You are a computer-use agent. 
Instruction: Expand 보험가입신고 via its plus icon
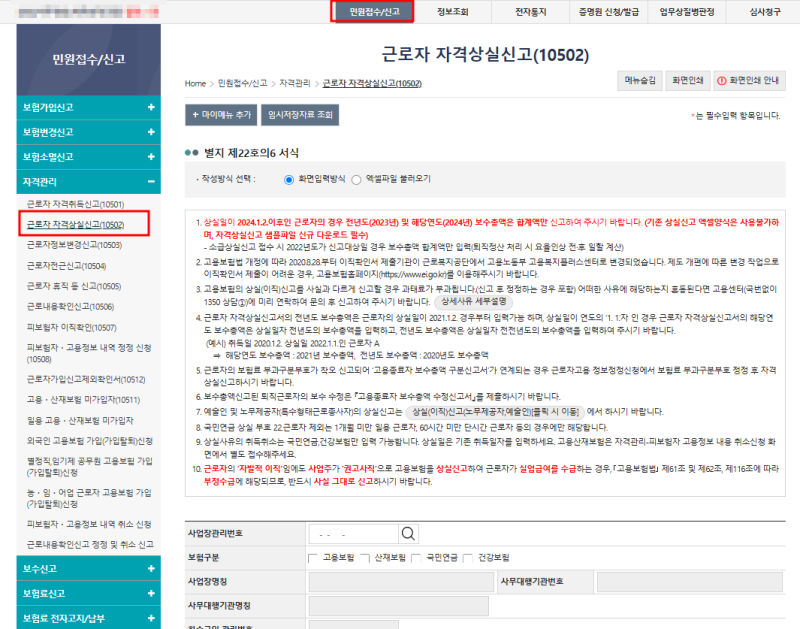click(x=151, y=107)
